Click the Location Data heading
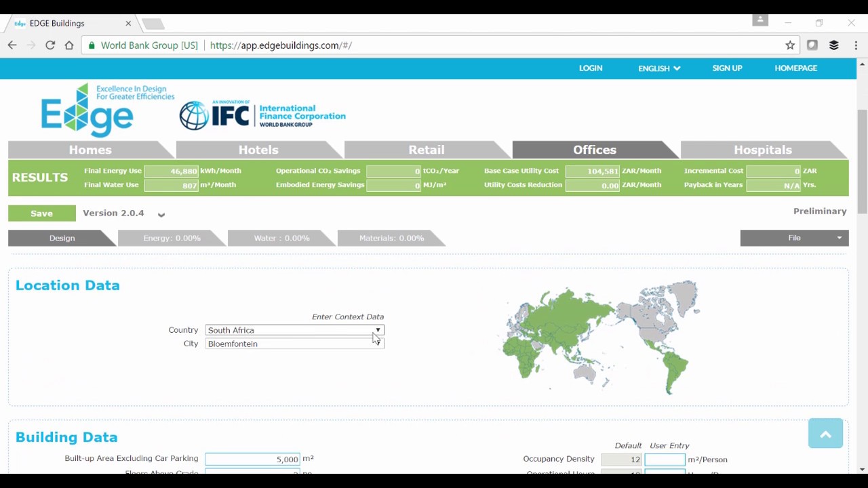The width and height of the screenshot is (868, 488). [67, 285]
